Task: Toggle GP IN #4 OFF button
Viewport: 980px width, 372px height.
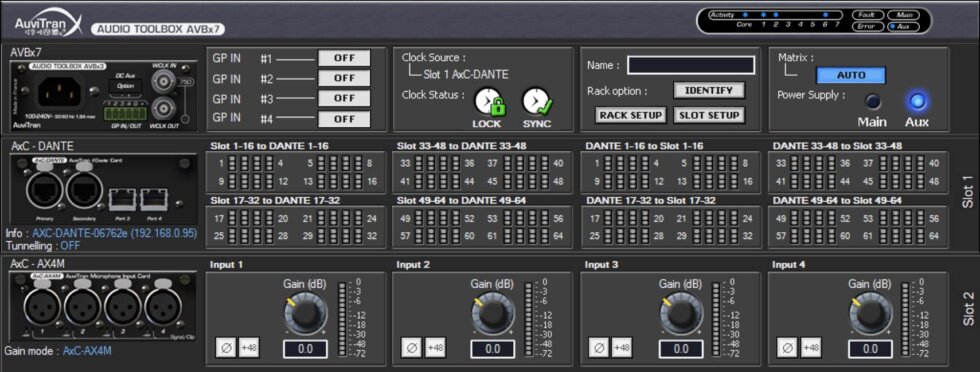Action: 344,118
